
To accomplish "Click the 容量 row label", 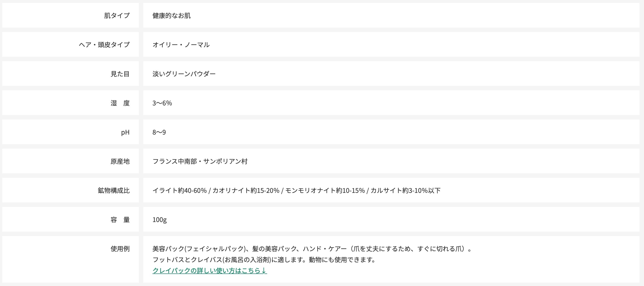I will click(x=120, y=220).
